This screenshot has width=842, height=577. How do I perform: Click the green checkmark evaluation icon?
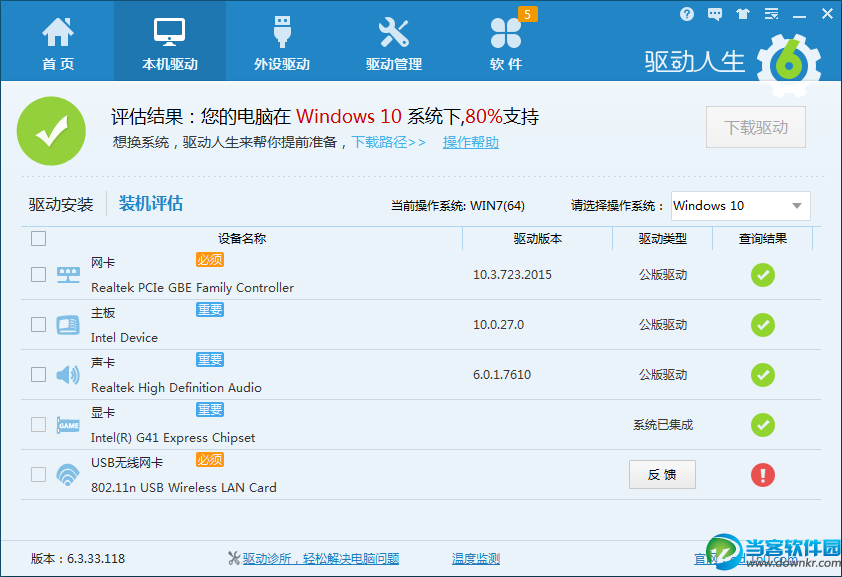click(51, 131)
